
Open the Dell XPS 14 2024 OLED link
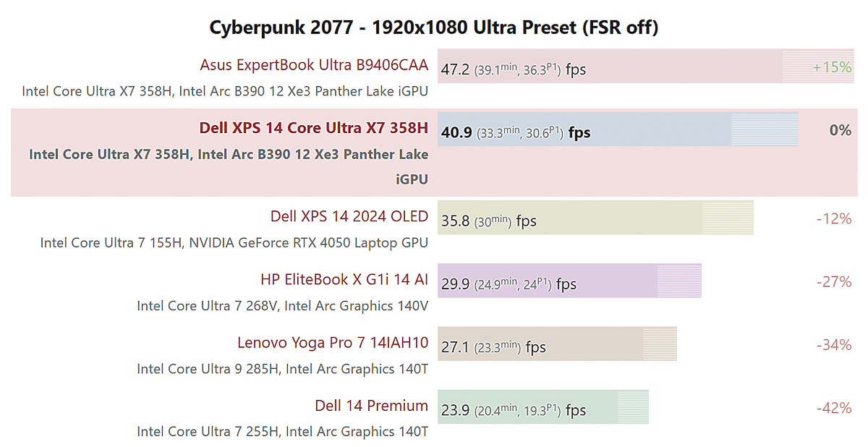[x=349, y=216]
